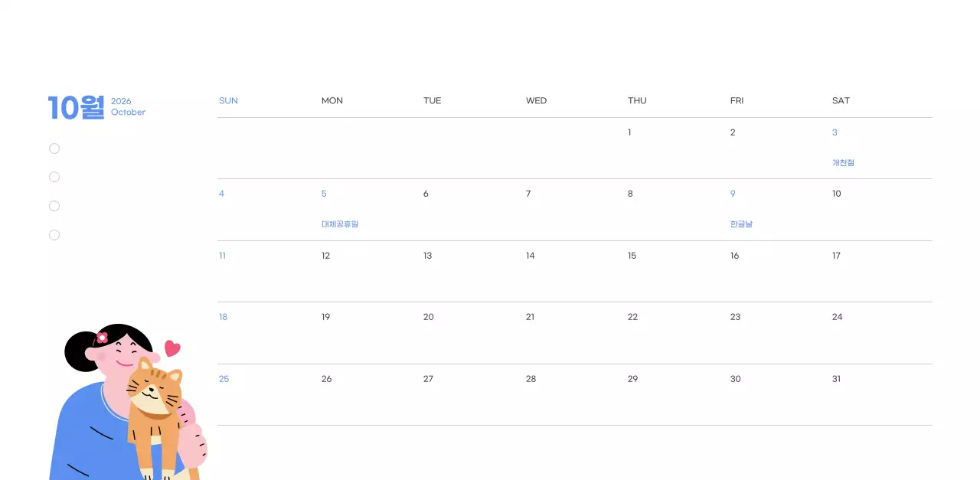Mark the fourth, bottom circle checkbox

point(54,235)
